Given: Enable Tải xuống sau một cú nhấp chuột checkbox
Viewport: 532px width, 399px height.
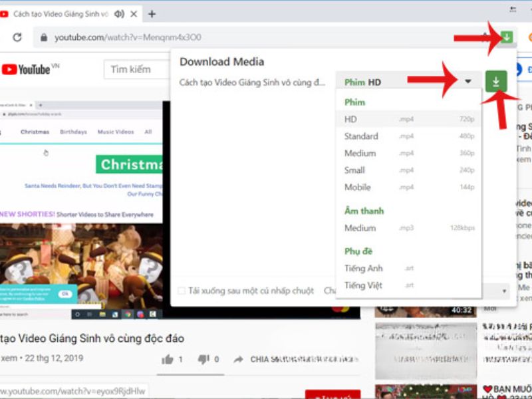Looking at the screenshot, I should [x=182, y=291].
